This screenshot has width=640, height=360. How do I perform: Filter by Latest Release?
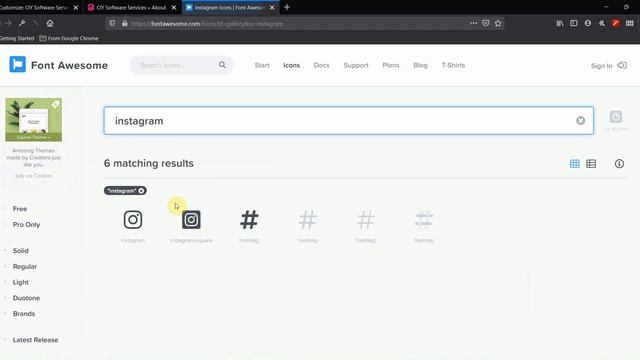pos(35,340)
